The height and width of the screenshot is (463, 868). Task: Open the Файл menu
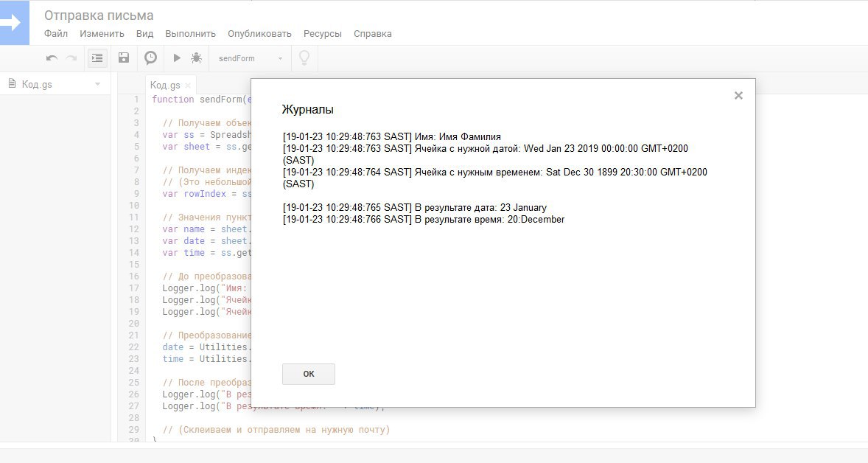pos(56,34)
